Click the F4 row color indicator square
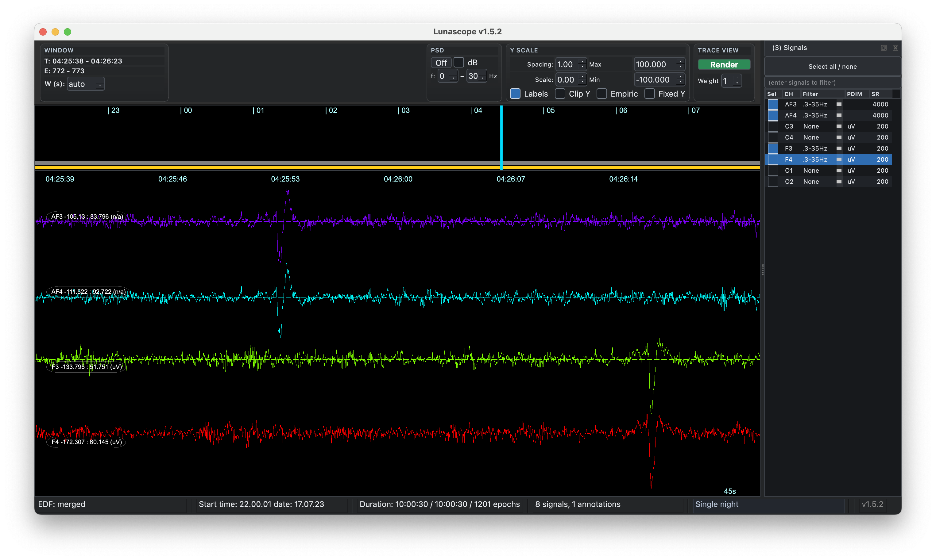 pos(839,159)
